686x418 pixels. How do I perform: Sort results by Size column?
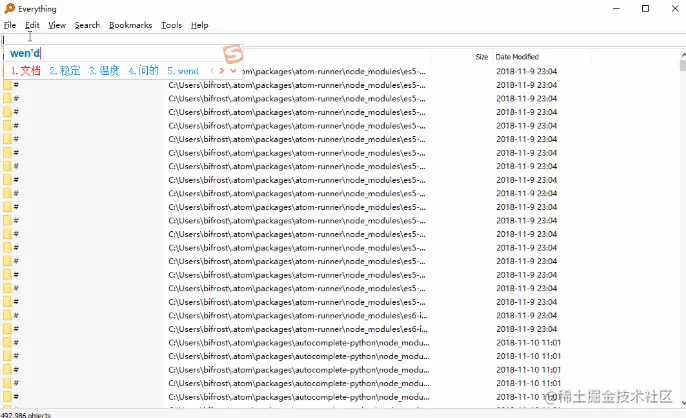coord(482,56)
